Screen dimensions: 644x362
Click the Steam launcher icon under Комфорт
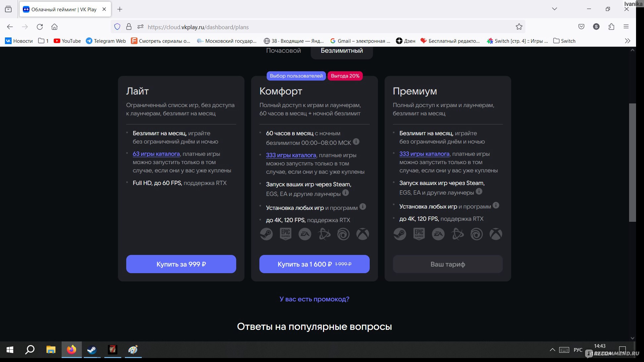(x=266, y=233)
